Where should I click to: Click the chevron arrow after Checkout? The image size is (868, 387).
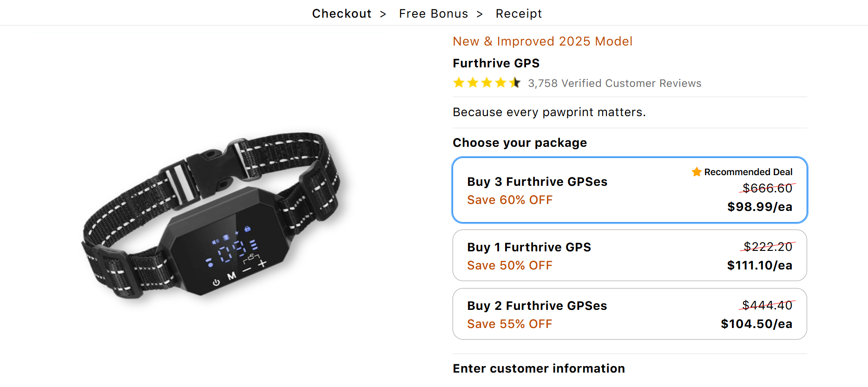(x=383, y=14)
